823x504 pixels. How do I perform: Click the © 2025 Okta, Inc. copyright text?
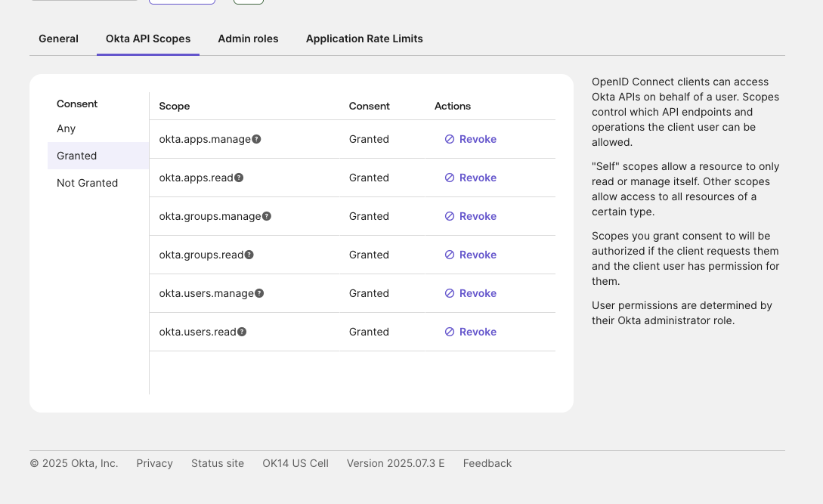[74, 464]
